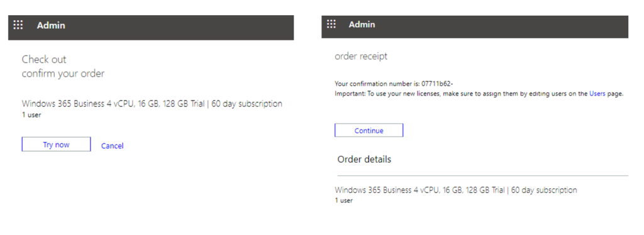Click the Try now button
This screenshot has height=235, width=644.
(56, 145)
